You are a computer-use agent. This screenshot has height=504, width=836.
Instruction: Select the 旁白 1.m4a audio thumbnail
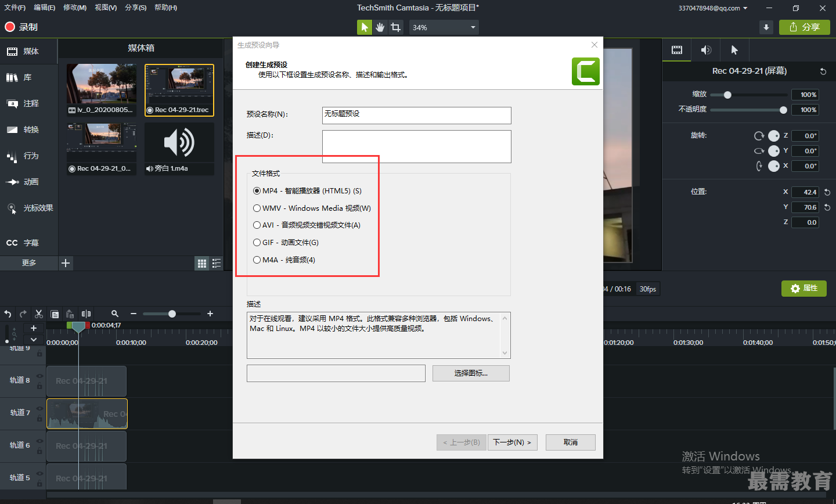coord(179,149)
